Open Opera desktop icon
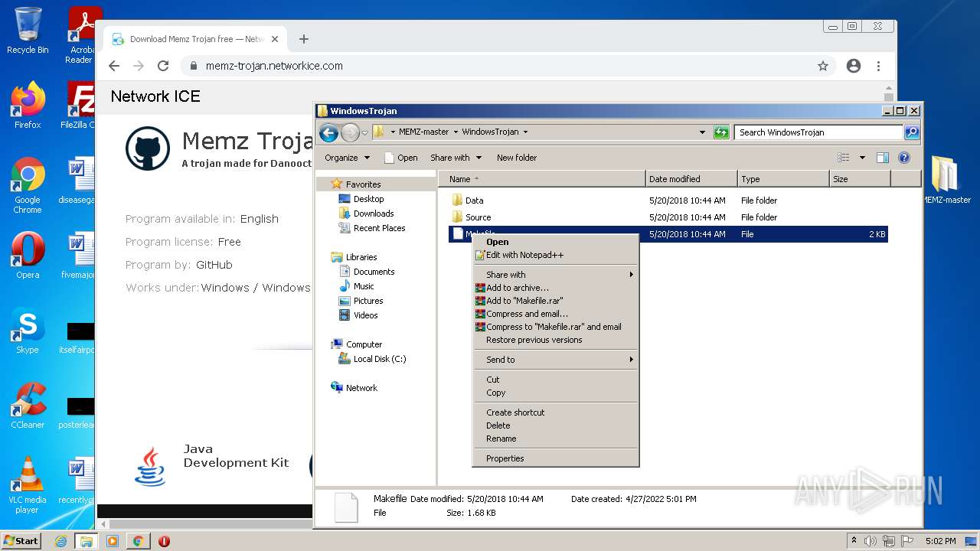980x551 pixels. pyautogui.click(x=28, y=255)
